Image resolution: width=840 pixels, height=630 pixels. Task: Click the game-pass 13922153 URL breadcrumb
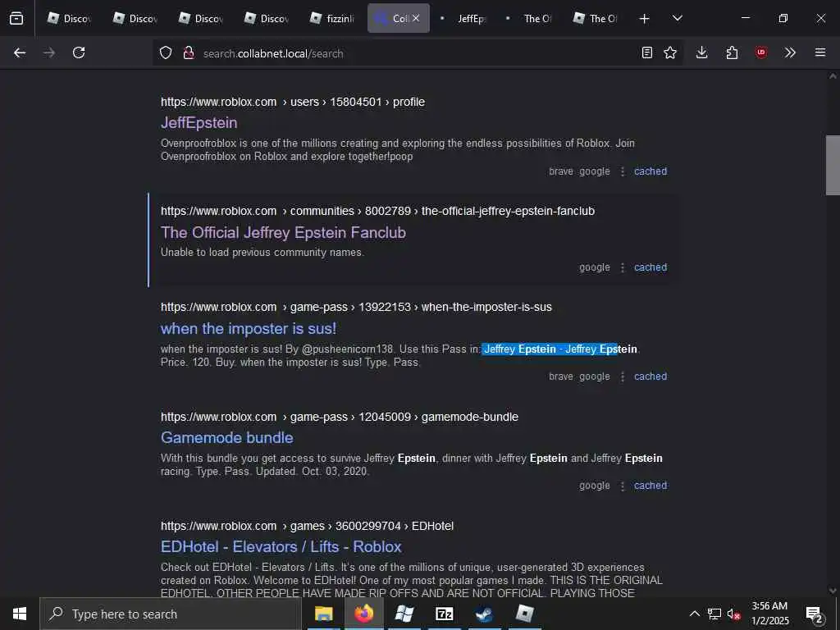pos(356,307)
